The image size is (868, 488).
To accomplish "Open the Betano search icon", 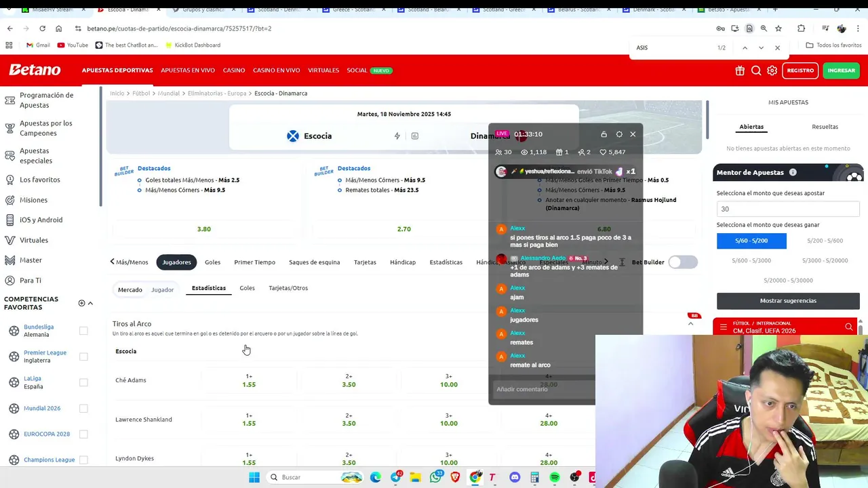I will pos(756,70).
